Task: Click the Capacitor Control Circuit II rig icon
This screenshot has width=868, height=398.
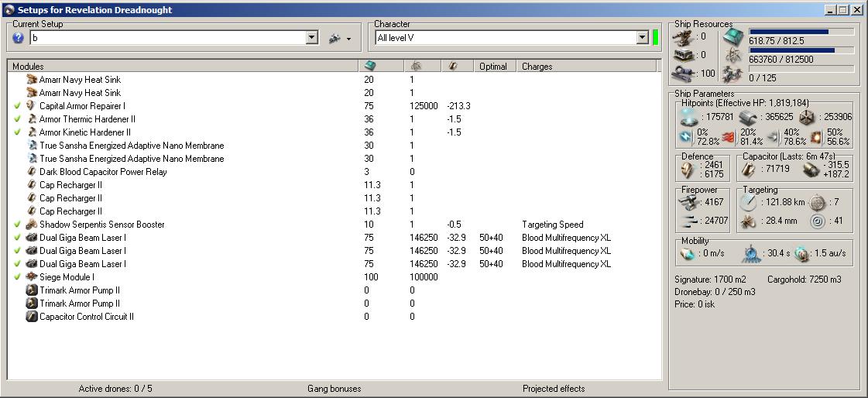Action: pyautogui.click(x=32, y=317)
